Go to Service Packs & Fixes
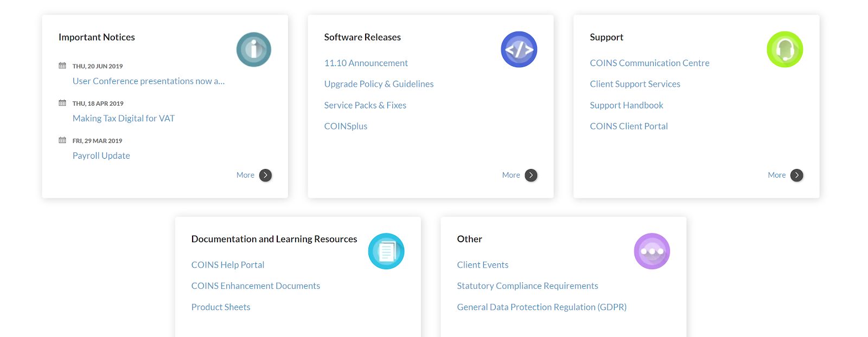 click(365, 106)
